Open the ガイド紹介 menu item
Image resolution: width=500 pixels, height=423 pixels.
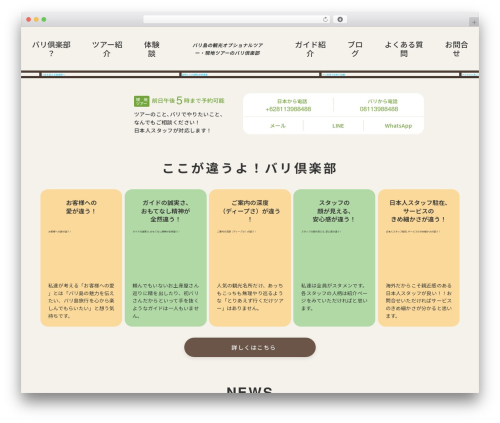pos(310,49)
